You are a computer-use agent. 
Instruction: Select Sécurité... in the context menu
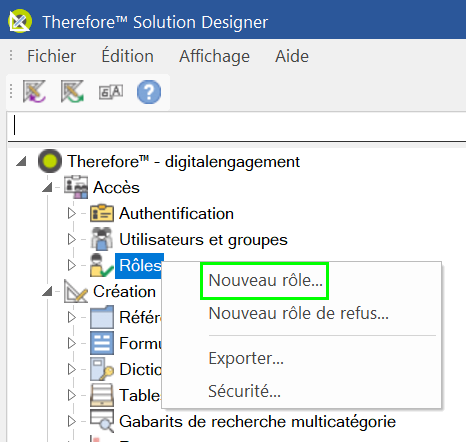(x=244, y=391)
